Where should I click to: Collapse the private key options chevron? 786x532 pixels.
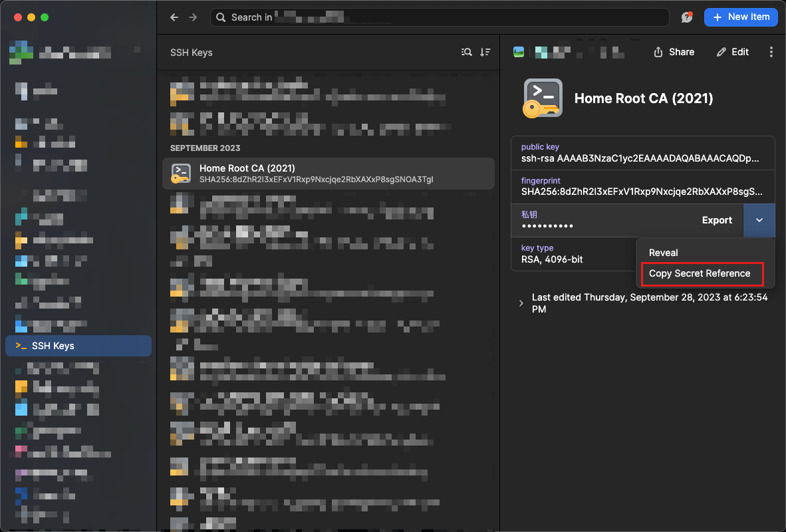(x=759, y=220)
